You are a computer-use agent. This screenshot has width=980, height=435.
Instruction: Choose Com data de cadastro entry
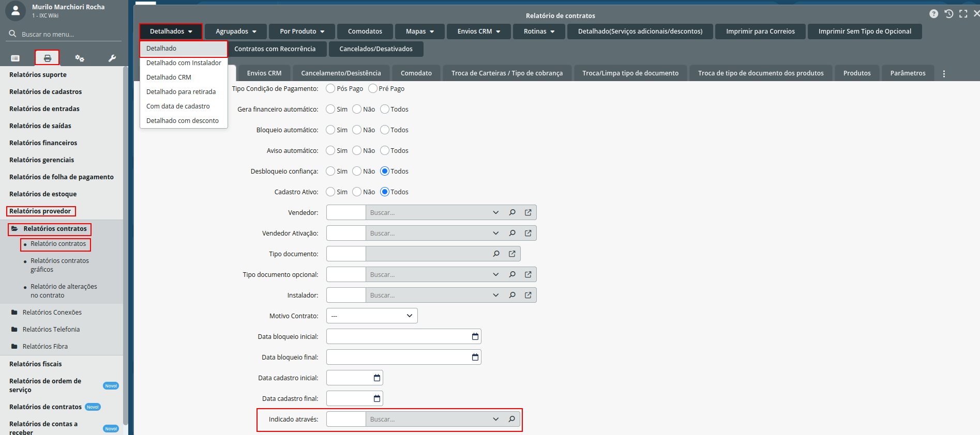[x=184, y=106]
